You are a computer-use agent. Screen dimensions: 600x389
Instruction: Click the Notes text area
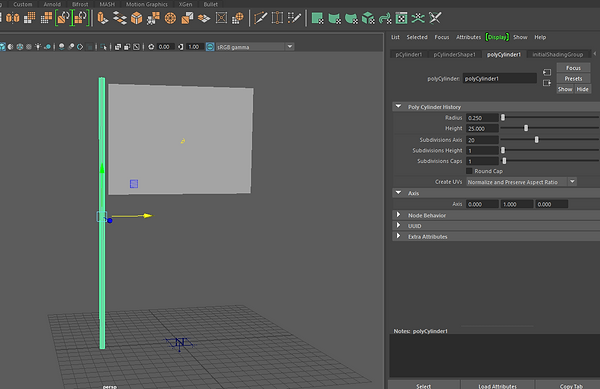(x=494, y=356)
